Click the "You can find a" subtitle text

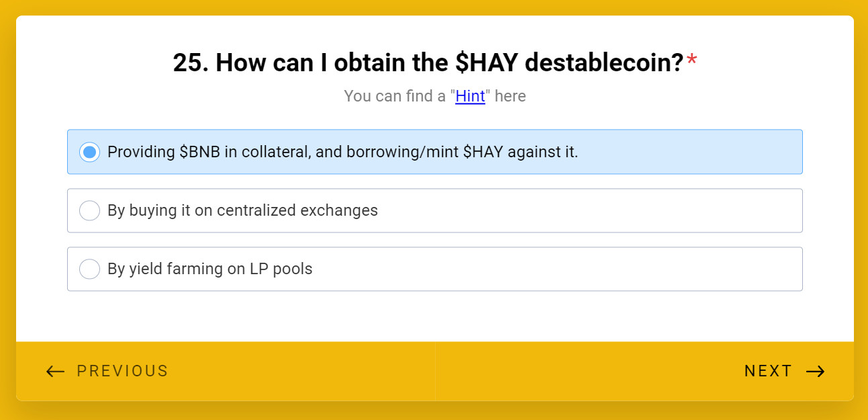[x=395, y=96]
